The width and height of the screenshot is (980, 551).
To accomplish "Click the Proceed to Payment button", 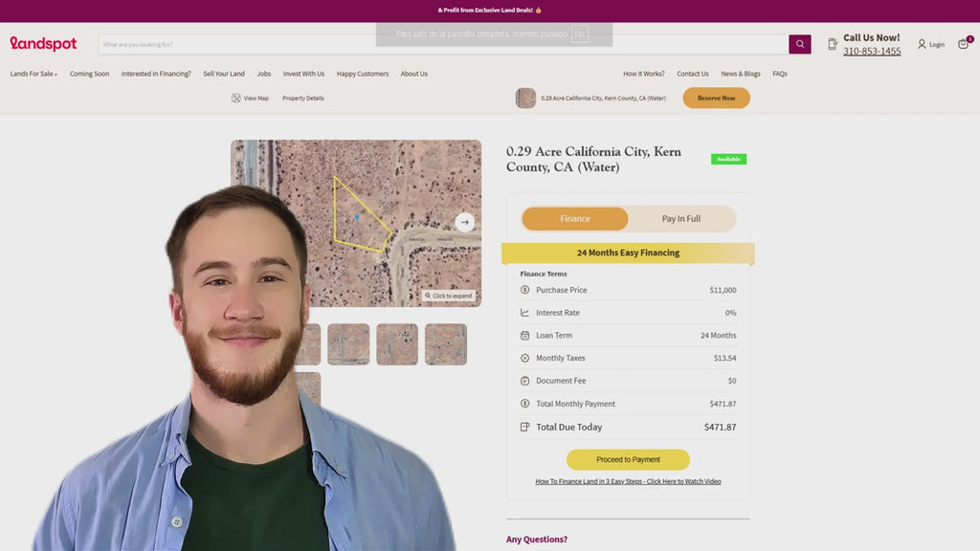I will 628,459.
